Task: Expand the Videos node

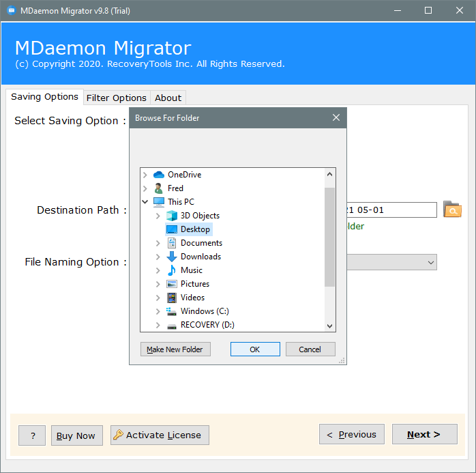Action: 158,298
